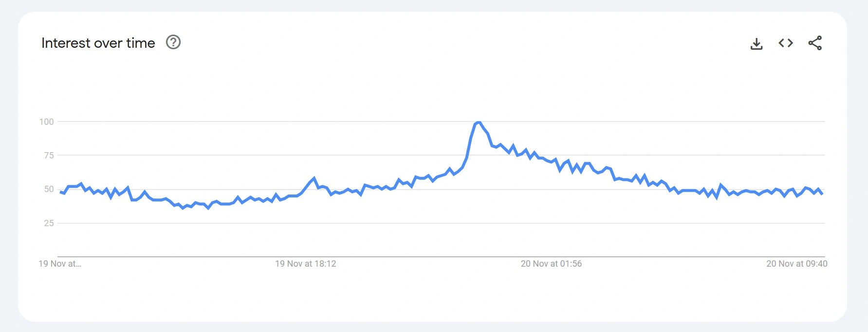Viewport: 868px width, 332px height.
Task: Download the chart data as CSV
Action: 756,43
